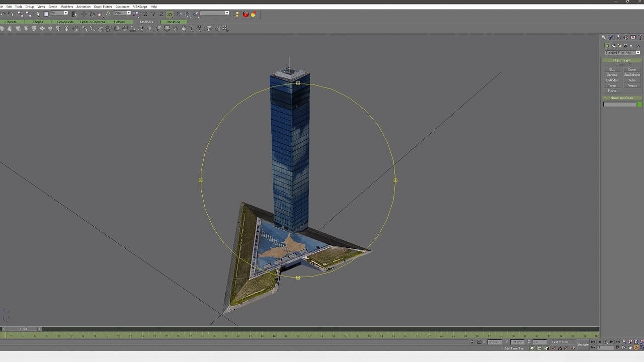Toggle the selection lock icon
This screenshot has width=644, height=362.
pos(472,342)
